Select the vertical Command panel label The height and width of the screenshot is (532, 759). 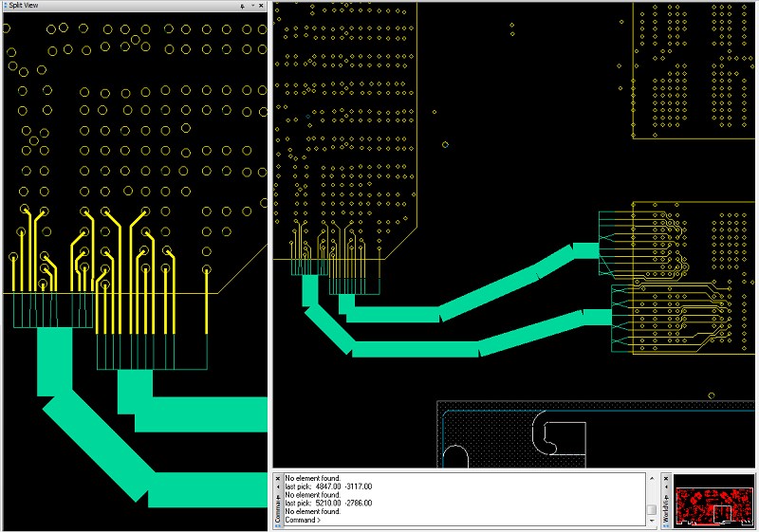pyautogui.click(x=278, y=510)
